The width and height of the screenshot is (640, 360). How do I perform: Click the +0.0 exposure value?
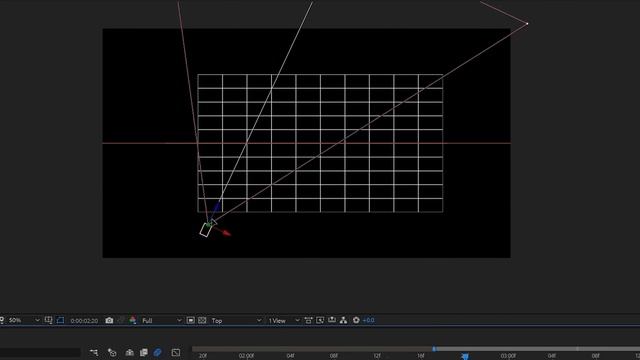pos(369,320)
